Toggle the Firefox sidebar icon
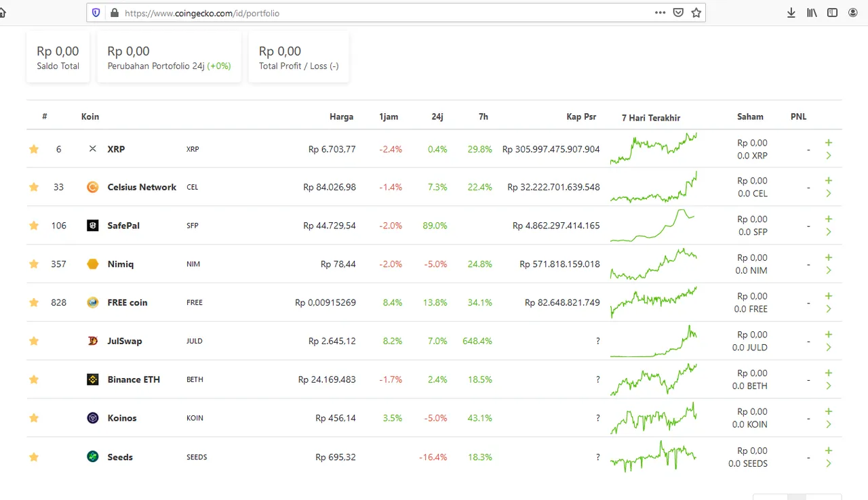The height and width of the screenshot is (500, 868). point(832,13)
